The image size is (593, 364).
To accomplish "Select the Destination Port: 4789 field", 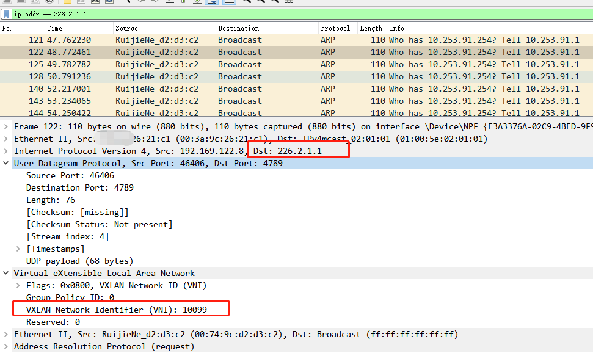I will click(x=79, y=187).
